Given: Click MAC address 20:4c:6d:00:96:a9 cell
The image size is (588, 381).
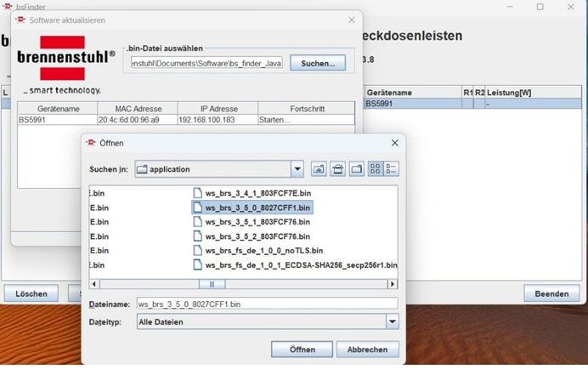Looking at the screenshot, I should 138,120.
